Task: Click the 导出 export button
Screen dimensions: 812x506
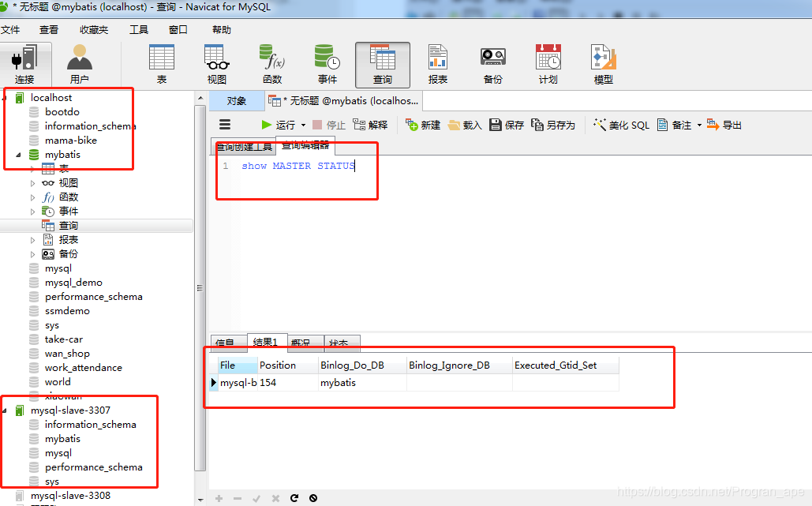Action: (x=724, y=125)
